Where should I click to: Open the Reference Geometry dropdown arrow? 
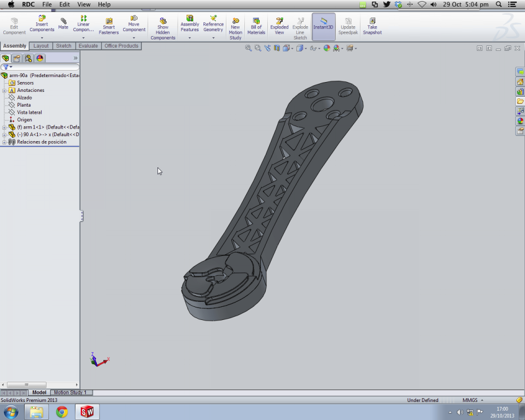tap(213, 38)
